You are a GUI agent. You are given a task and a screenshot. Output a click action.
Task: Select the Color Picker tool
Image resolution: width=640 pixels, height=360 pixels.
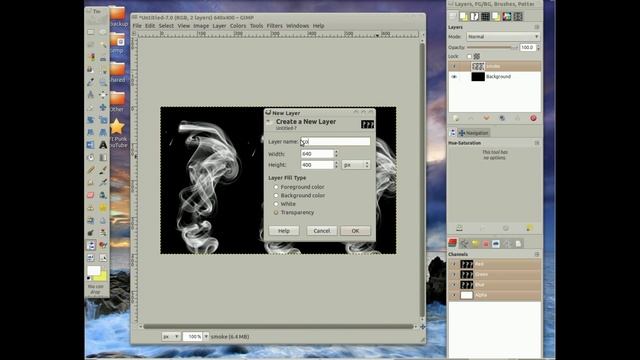coord(91,82)
